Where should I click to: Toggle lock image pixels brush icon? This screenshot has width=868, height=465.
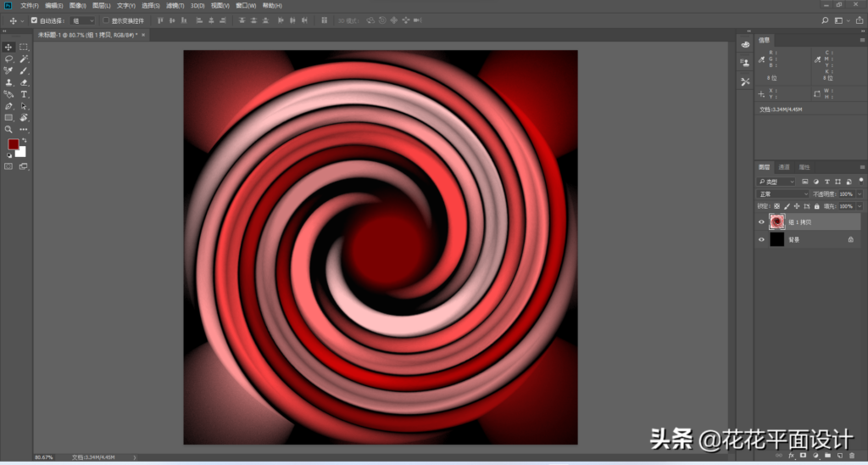click(x=787, y=206)
